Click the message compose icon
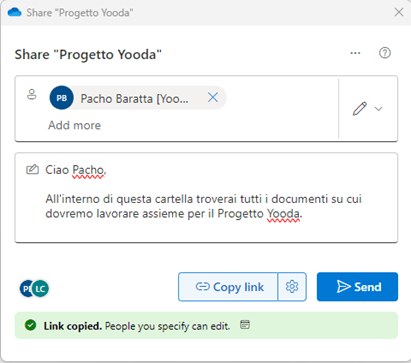411x363 pixels. [32, 169]
